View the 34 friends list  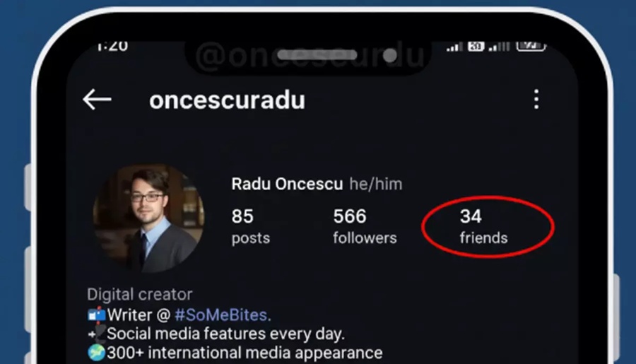click(483, 226)
